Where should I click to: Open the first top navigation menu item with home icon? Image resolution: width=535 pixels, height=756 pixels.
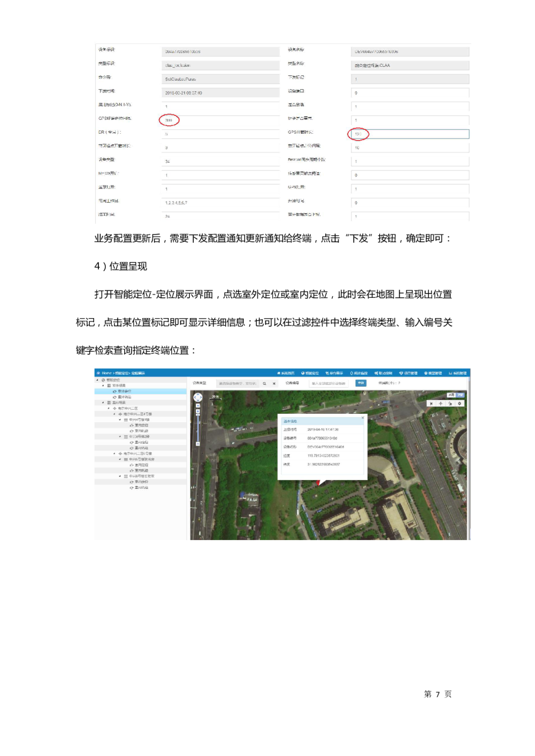pyautogui.click(x=286, y=373)
